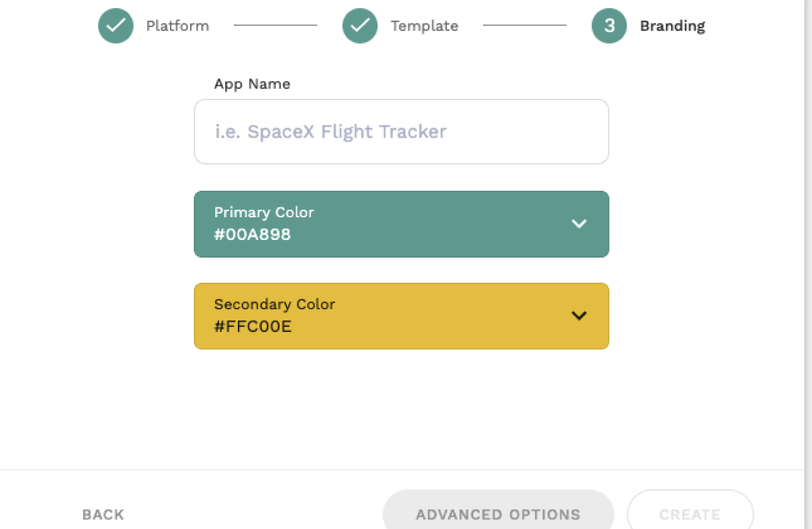Click the connector line between Platform and Template
This screenshot has width=812, height=529.
[275, 26]
